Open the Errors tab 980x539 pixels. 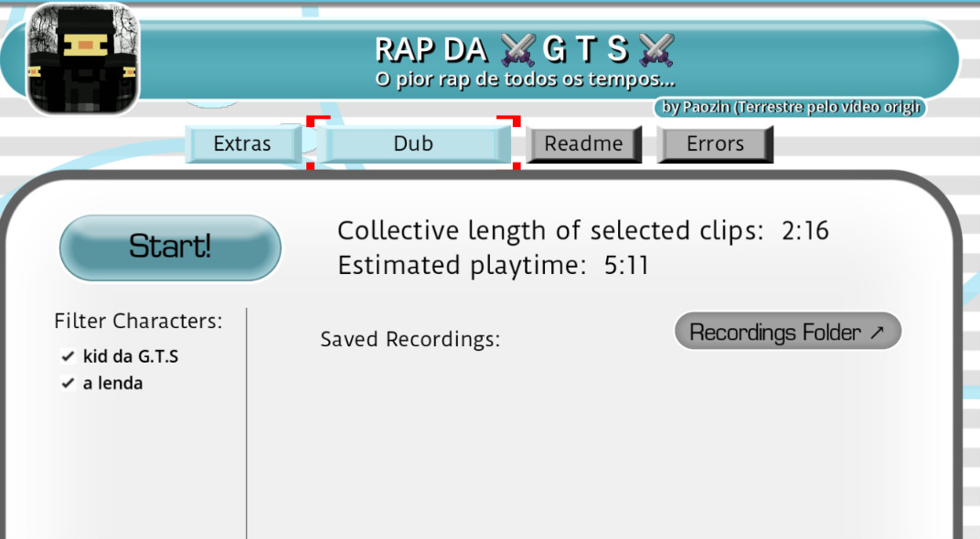point(715,144)
